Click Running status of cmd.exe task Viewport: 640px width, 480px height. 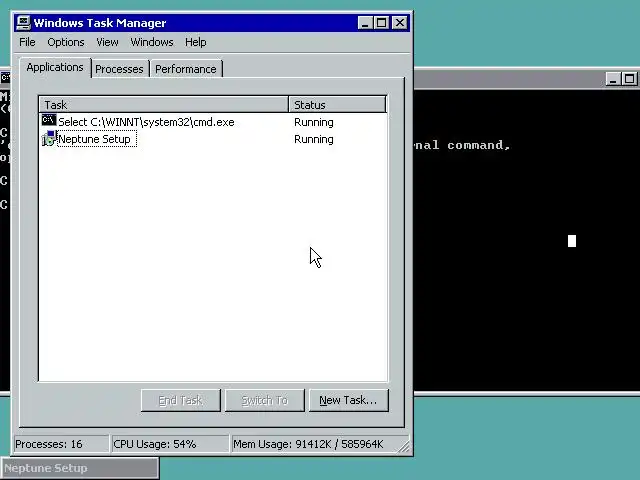click(x=314, y=122)
